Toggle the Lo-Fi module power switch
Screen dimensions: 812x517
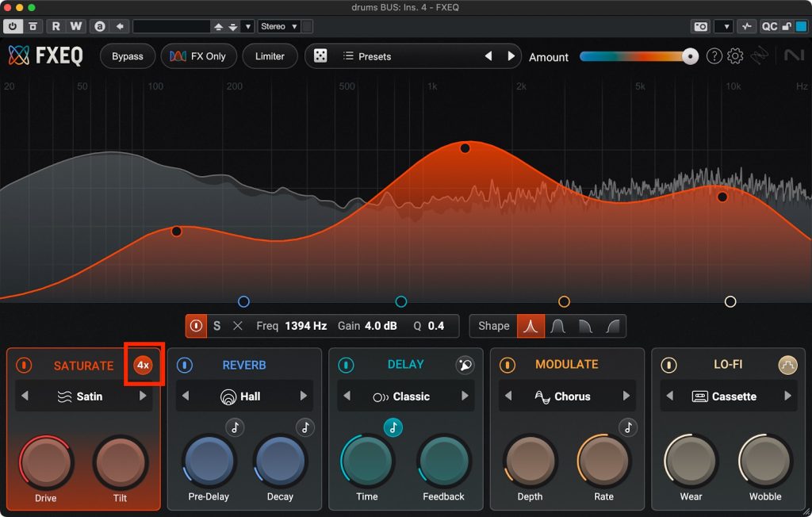[669, 366]
